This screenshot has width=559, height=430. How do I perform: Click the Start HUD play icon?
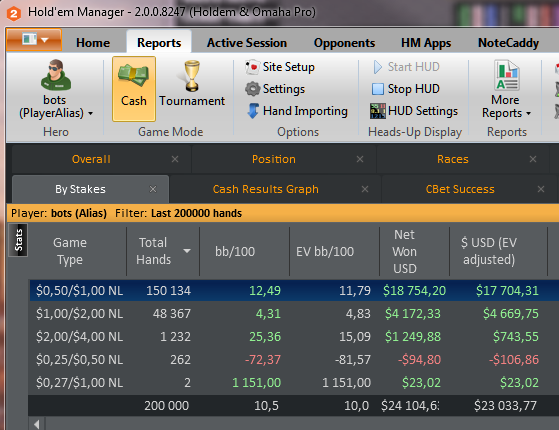[378, 67]
